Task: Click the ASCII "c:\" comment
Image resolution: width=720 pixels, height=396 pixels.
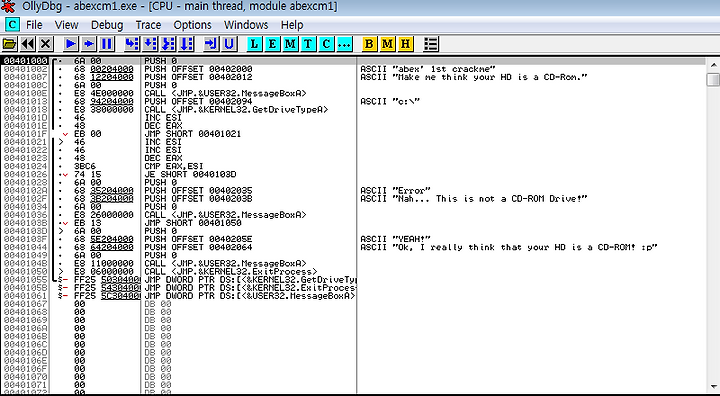Action: coord(390,101)
